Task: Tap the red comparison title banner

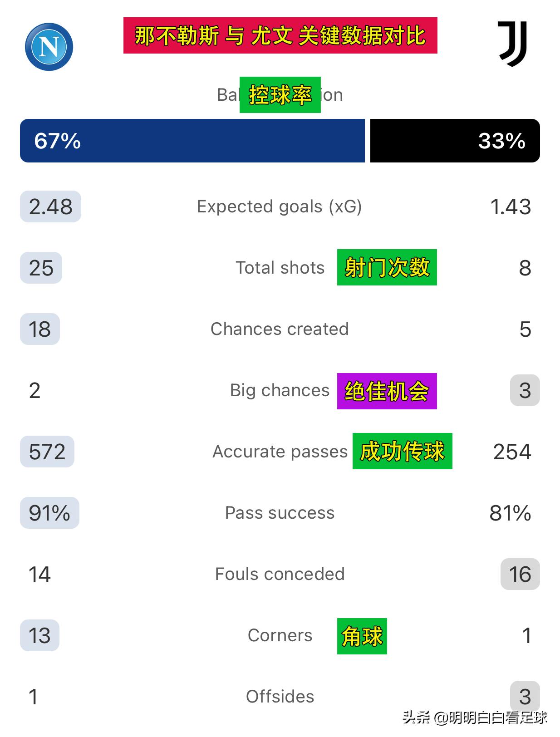Action: (280, 35)
